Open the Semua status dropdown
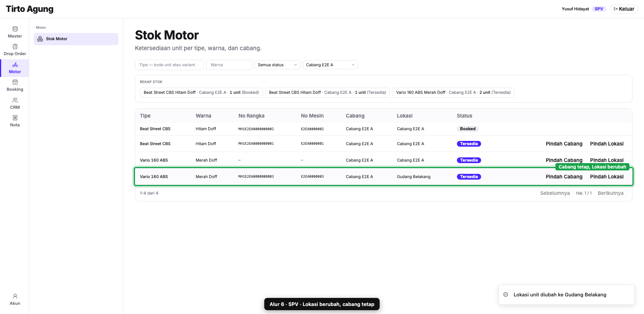Screen dimensions: 644x314 (278, 65)
